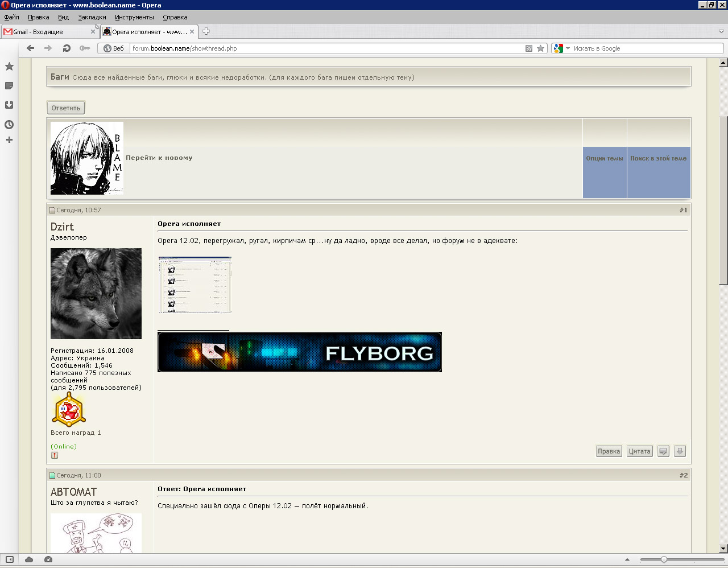Open the History clock panel in sidebar
The width and height of the screenshot is (728, 568).
tap(9, 125)
